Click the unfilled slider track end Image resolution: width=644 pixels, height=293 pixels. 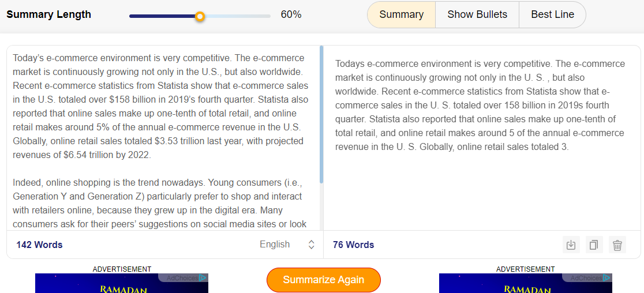point(267,16)
